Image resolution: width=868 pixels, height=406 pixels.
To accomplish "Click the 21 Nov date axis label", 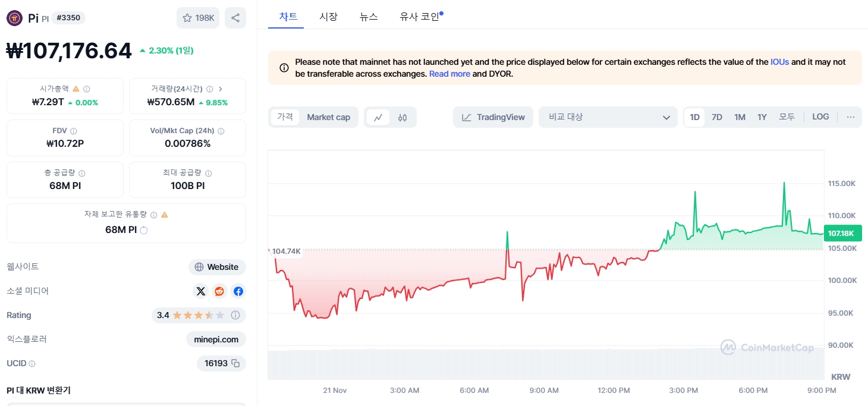I will coord(335,391).
